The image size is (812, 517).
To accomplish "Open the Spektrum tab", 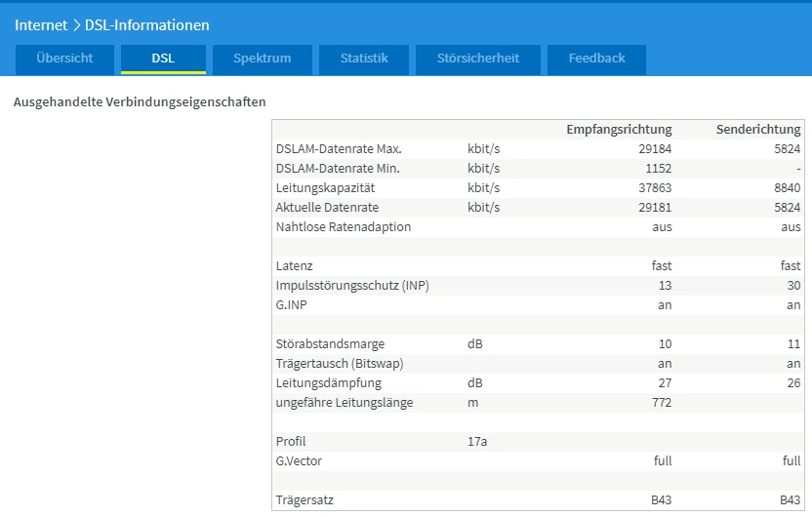I will (262, 59).
